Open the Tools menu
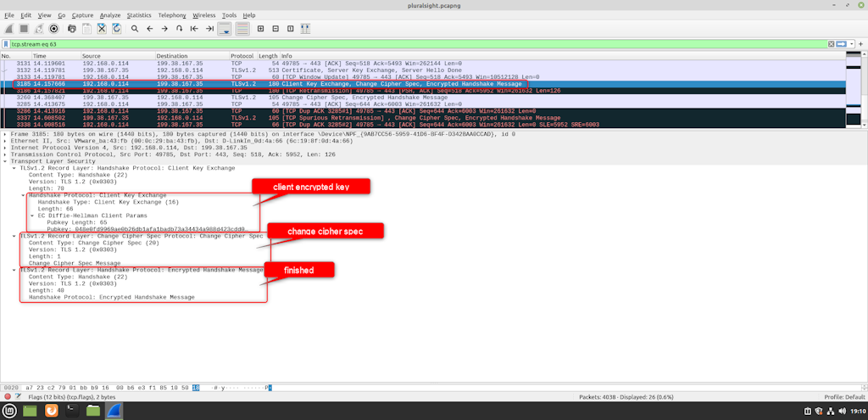This screenshot has width=868, height=420. tap(229, 15)
